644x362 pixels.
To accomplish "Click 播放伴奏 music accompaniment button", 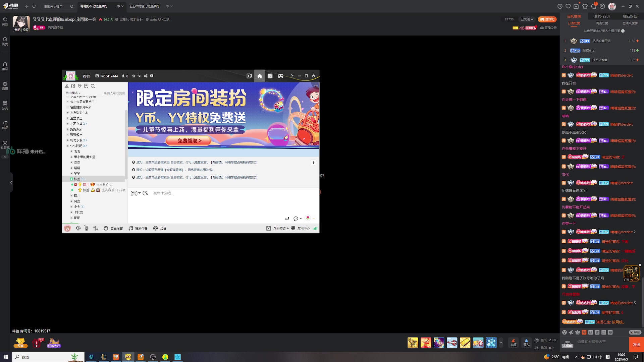I will [138, 228].
